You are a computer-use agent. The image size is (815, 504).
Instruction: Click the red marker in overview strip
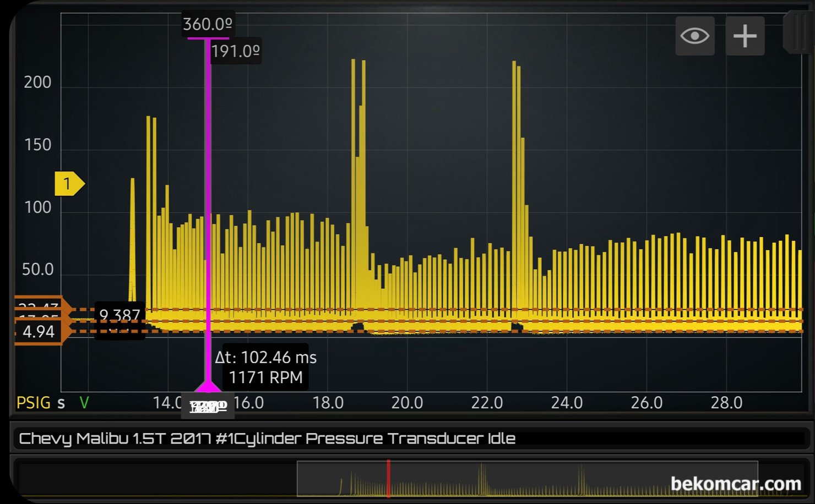[388, 479]
